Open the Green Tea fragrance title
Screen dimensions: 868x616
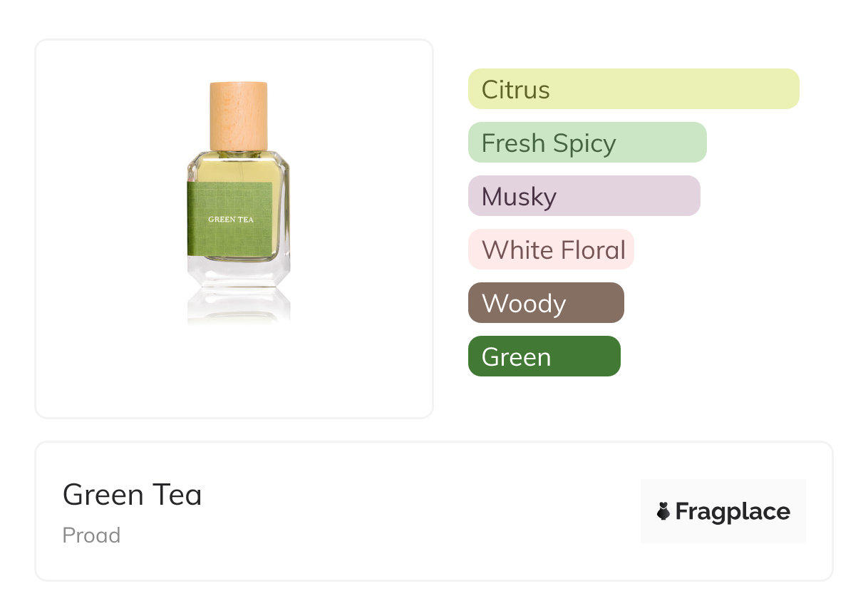coord(133,495)
